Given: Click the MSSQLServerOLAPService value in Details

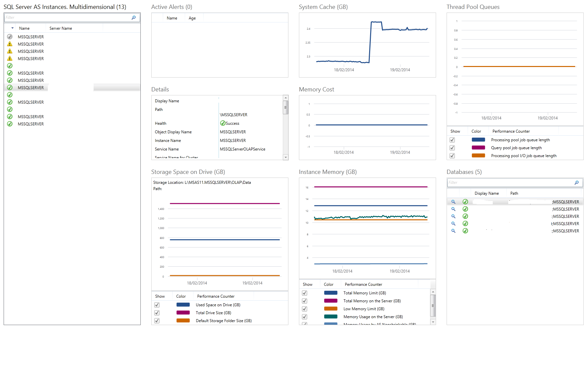Looking at the screenshot, I should point(243,149).
